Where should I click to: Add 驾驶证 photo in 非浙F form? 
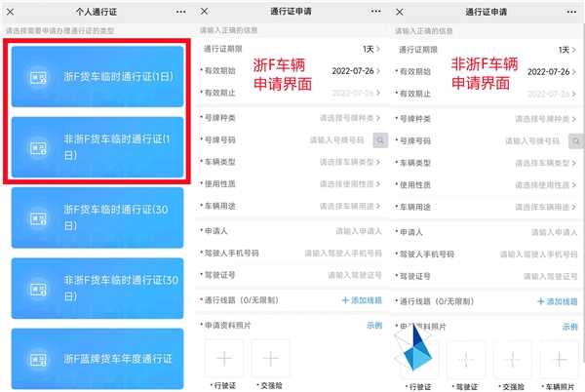point(466,360)
